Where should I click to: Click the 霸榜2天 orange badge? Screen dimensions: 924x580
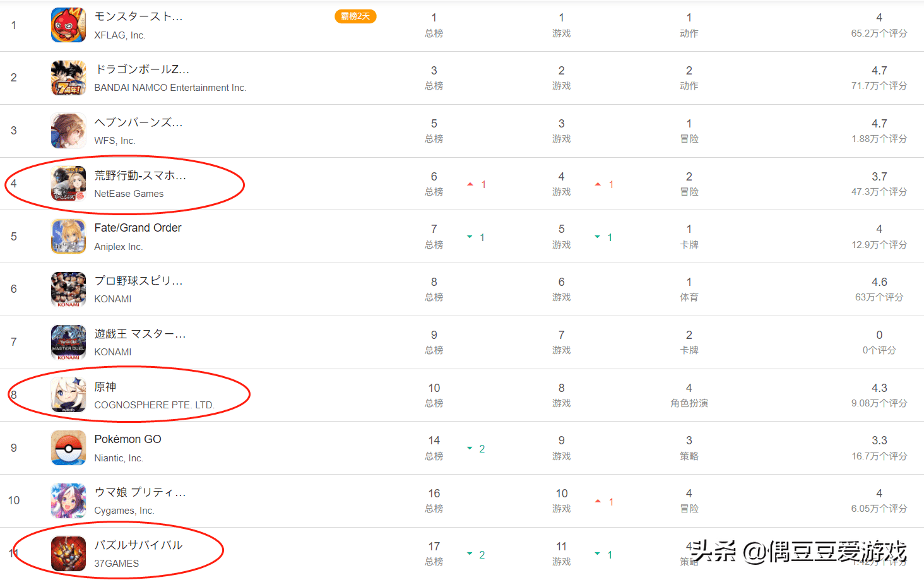click(x=355, y=16)
